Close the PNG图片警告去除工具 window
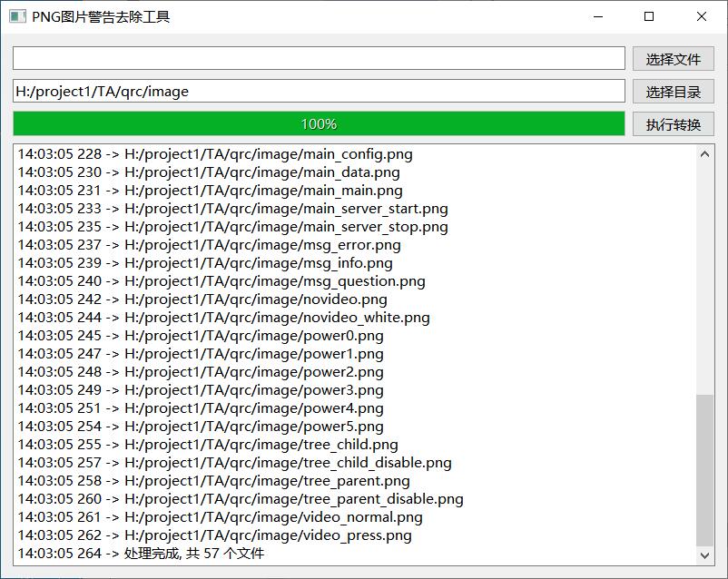Image resolution: width=728 pixels, height=579 pixels. coord(702,16)
